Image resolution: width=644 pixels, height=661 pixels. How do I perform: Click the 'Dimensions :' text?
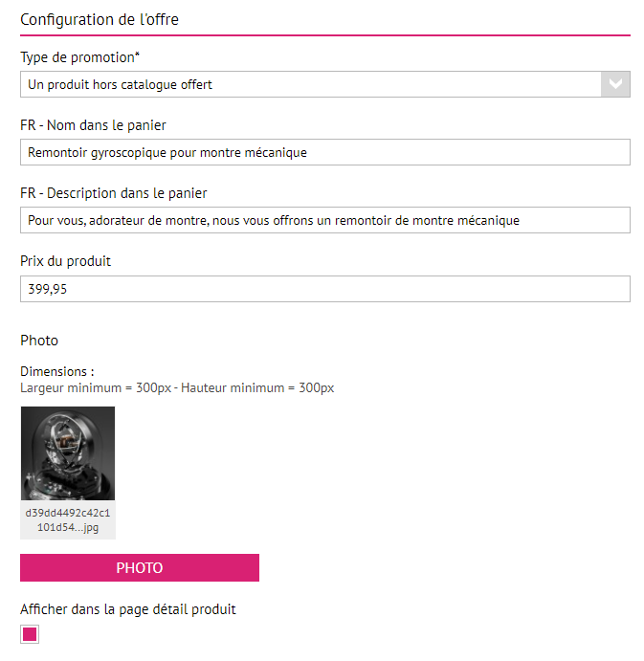[57, 372]
